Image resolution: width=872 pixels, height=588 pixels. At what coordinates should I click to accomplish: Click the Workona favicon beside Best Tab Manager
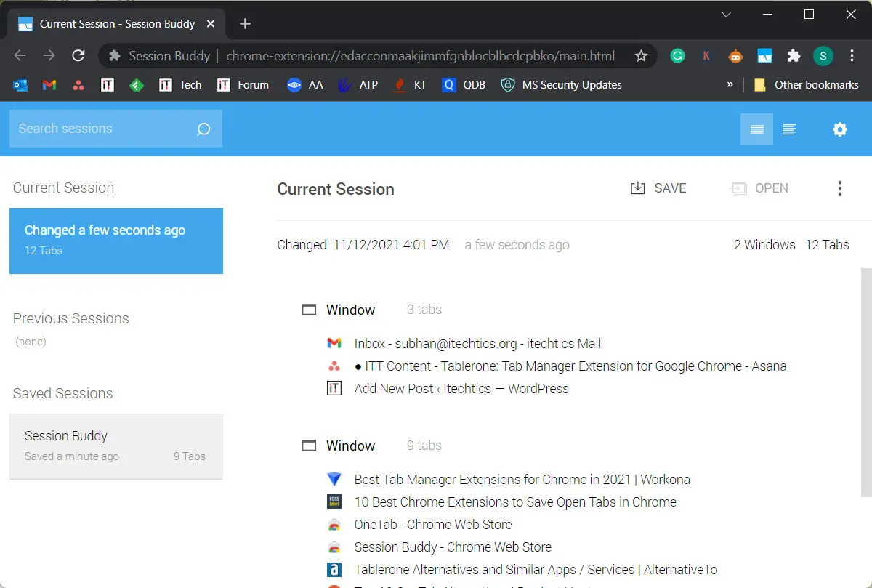pos(334,480)
